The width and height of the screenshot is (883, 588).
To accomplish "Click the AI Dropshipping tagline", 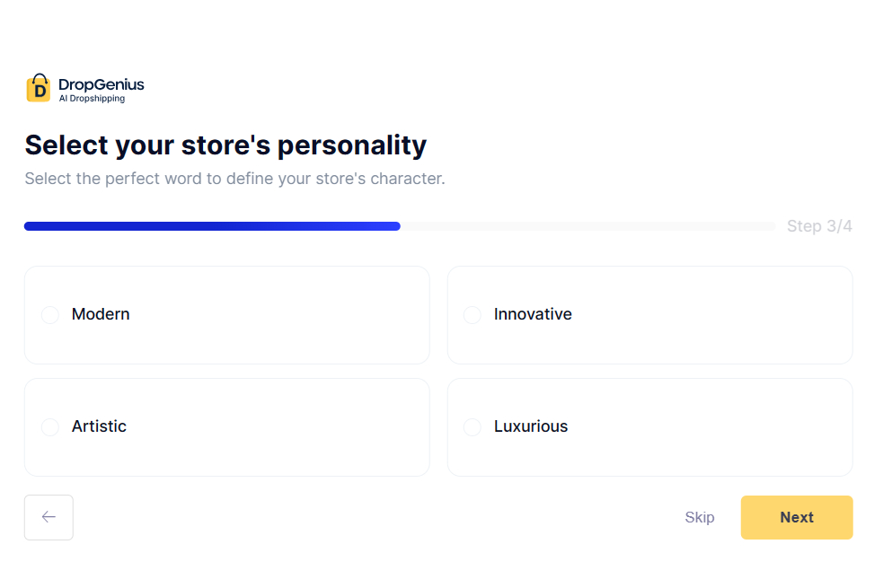I will pyautogui.click(x=92, y=97).
